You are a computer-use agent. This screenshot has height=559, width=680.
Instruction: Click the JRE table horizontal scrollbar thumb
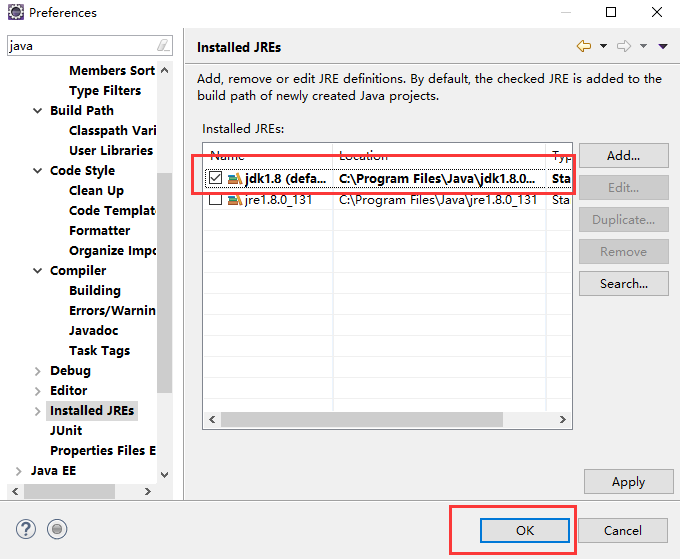coord(362,419)
